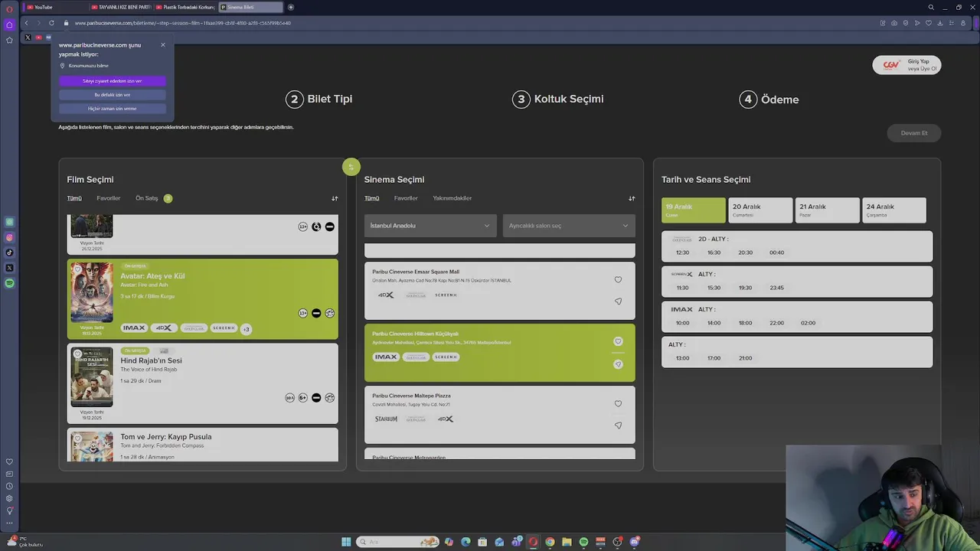Show directions to Hilltown Küçükyalı cinema
Screen dimensions: 980x551
[618, 364]
